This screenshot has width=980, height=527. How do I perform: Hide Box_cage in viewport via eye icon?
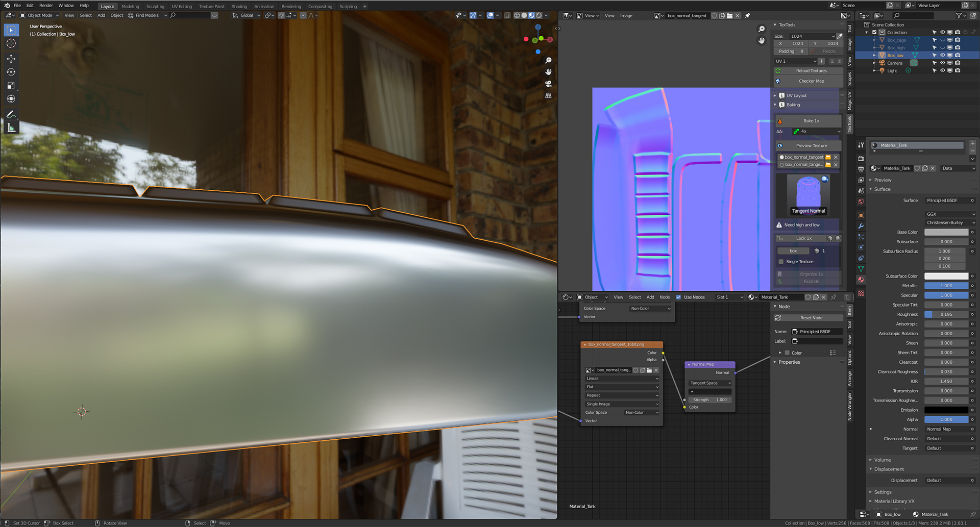pyautogui.click(x=942, y=40)
